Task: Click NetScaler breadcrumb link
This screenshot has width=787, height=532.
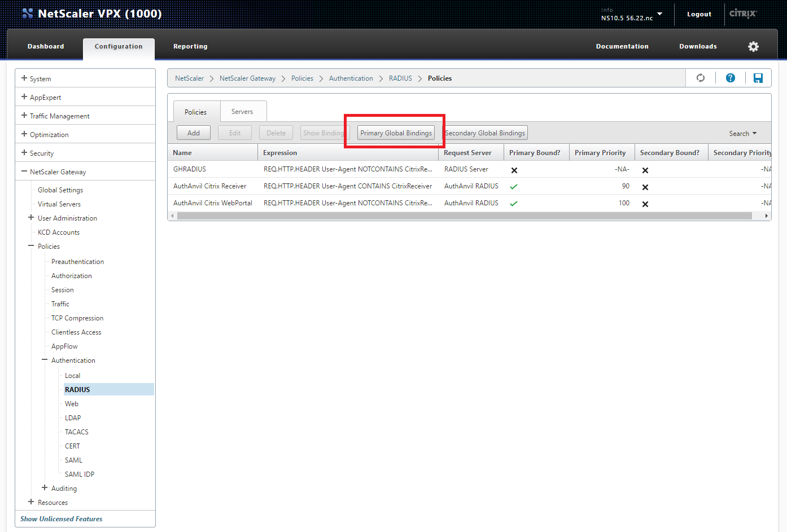Action: click(x=189, y=78)
